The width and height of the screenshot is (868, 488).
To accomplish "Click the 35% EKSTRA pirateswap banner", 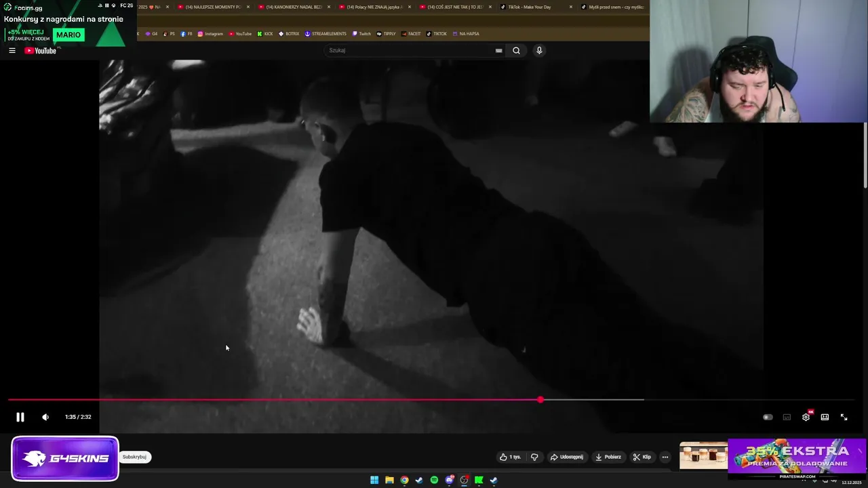I will (x=797, y=459).
